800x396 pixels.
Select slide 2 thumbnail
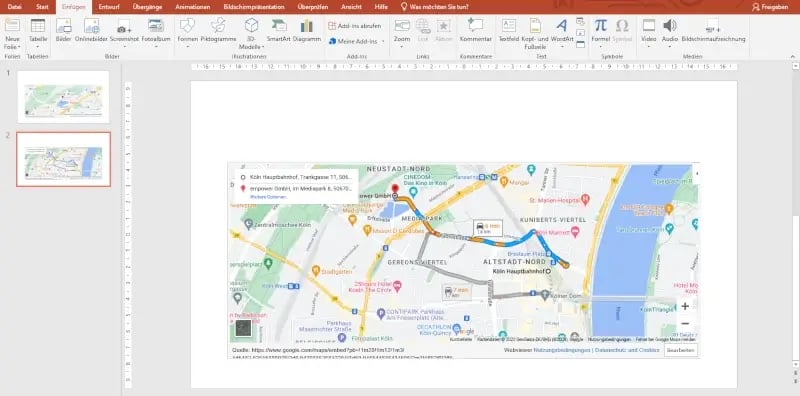coord(63,159)
